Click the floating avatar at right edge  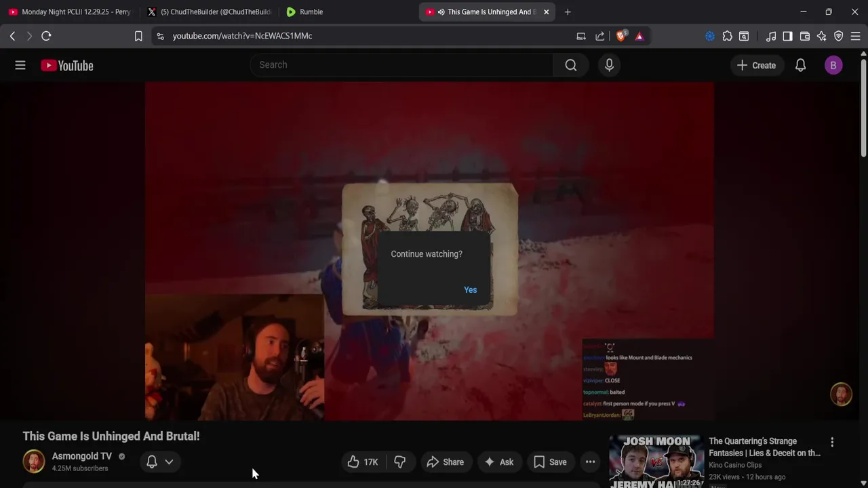(x=841, y=394)
